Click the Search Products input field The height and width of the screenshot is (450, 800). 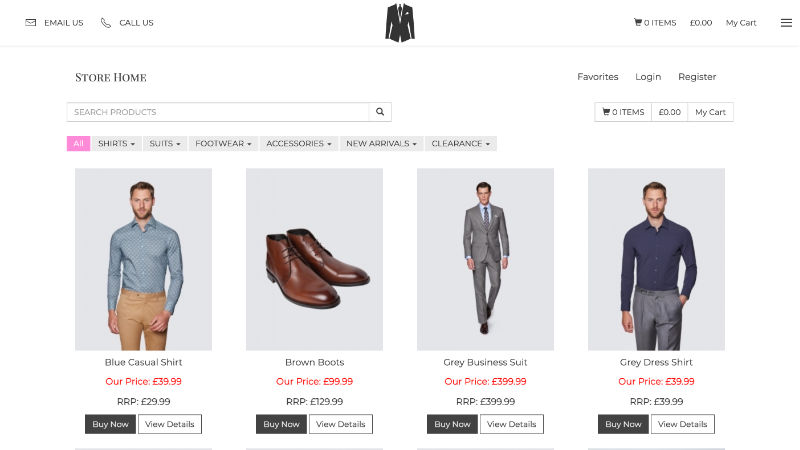(x=218, y=112)
